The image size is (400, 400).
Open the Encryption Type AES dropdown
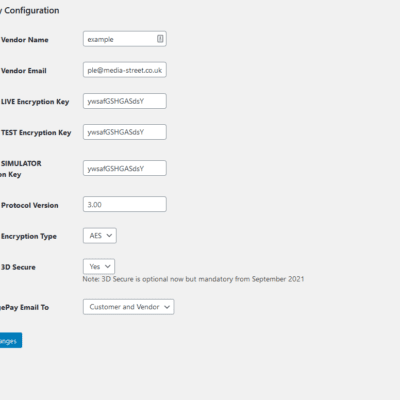click(100, 236)
